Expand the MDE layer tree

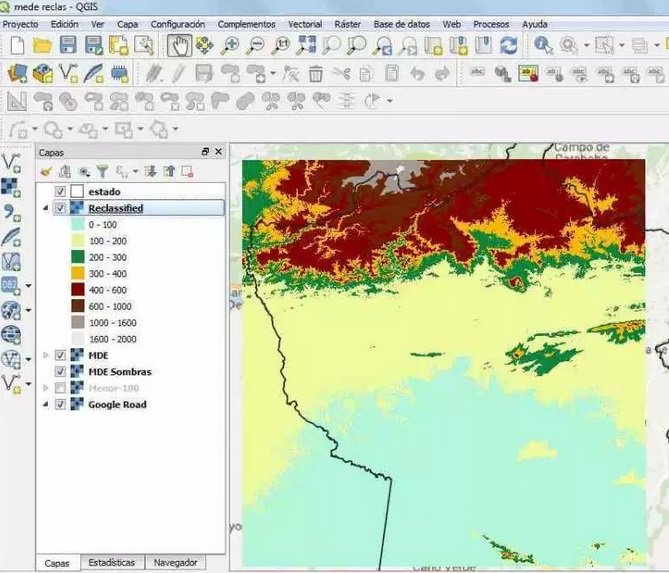(x=45, y=355)
